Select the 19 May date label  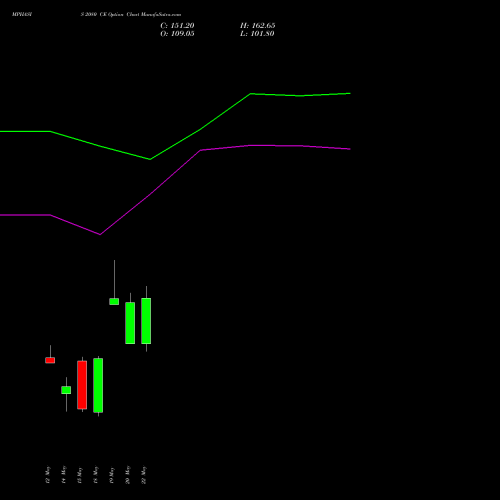click(112, 475)
